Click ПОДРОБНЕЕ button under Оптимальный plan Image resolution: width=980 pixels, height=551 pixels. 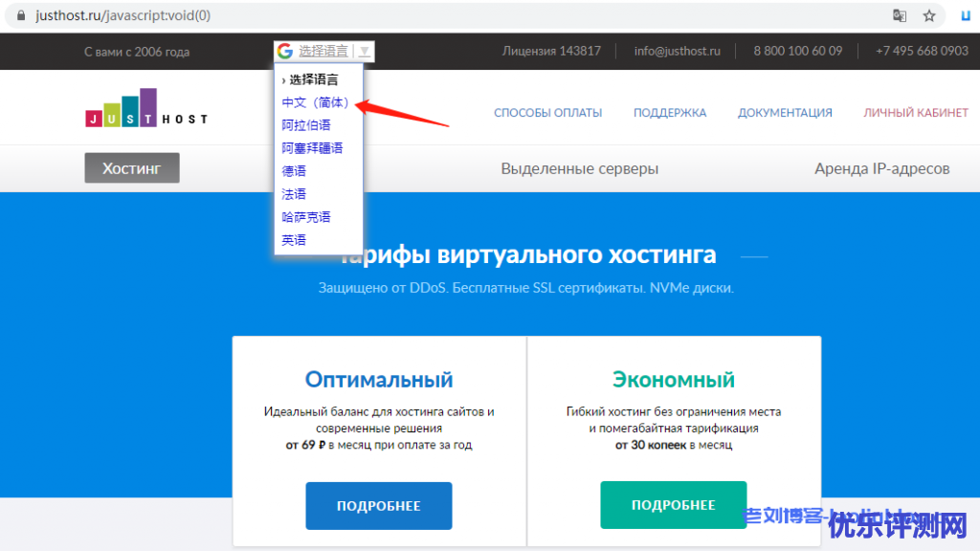[378, 506]
